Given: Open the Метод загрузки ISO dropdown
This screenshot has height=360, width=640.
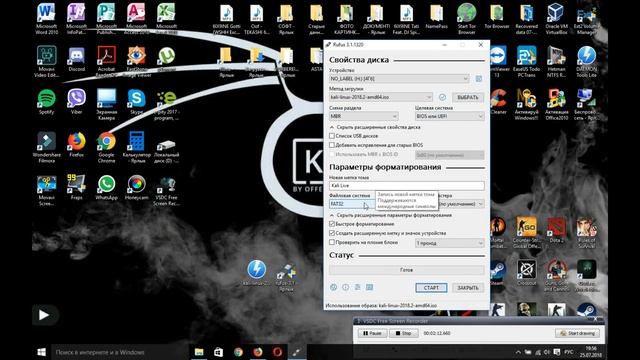Looking at the screenshot, I should point(380,97).
